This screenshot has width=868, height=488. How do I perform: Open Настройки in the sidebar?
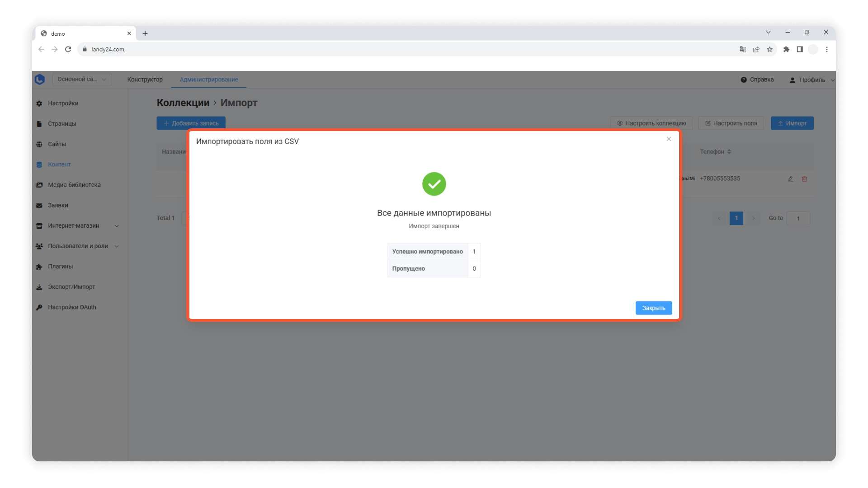pos(63,103)
